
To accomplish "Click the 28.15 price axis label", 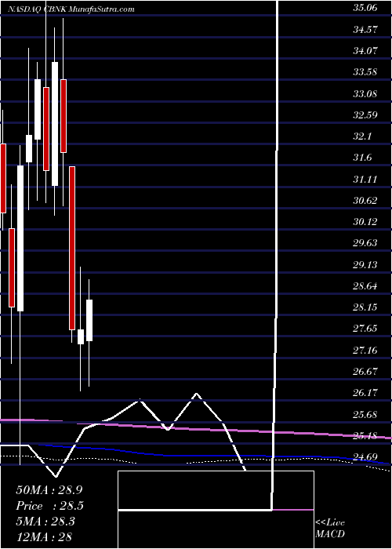I will [x=365, y=307].
